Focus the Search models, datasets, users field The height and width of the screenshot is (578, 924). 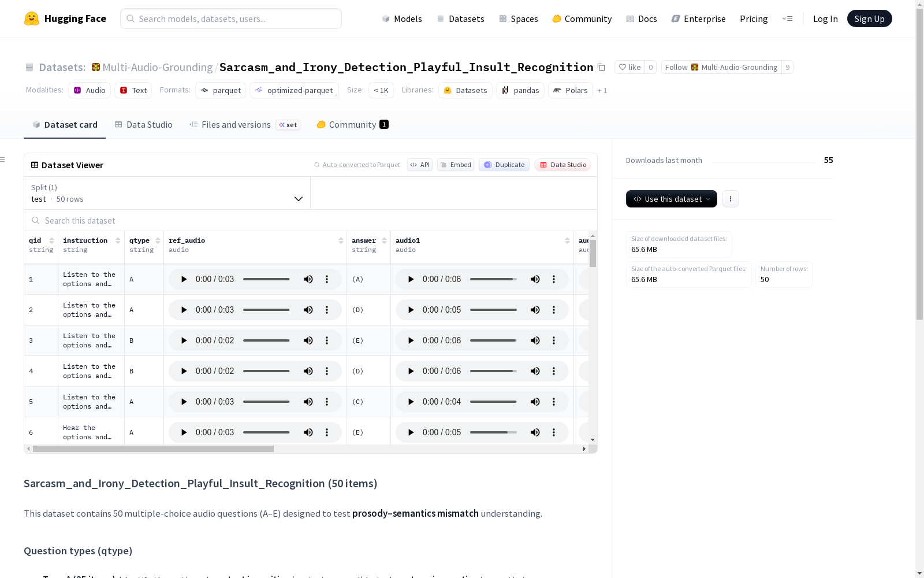click(x=231, y=18)
